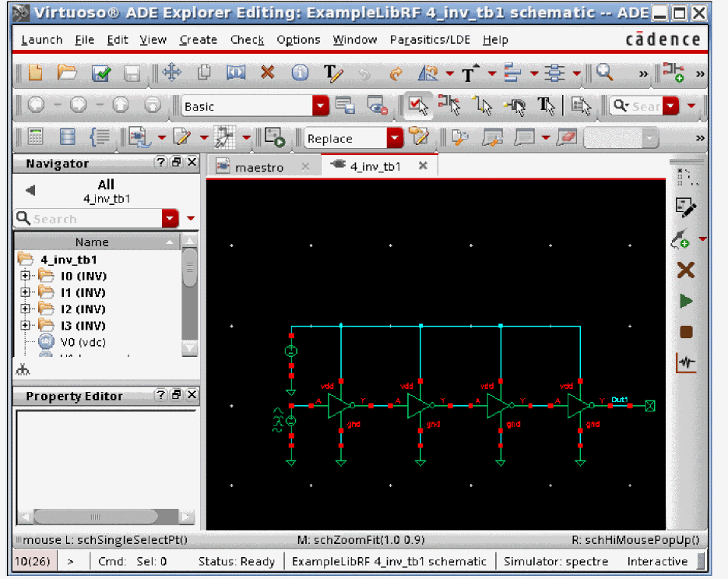Open the Parasitics/LDE menu
728x579 pixels.
tap(431, 40)
